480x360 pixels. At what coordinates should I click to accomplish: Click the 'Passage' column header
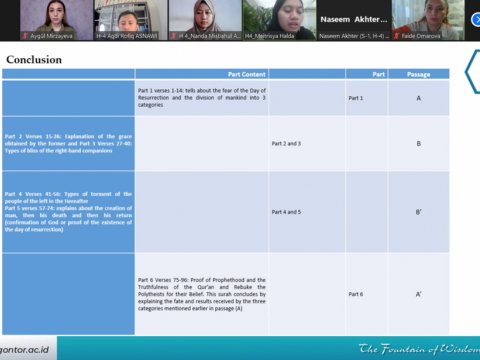tap(419, 74)
